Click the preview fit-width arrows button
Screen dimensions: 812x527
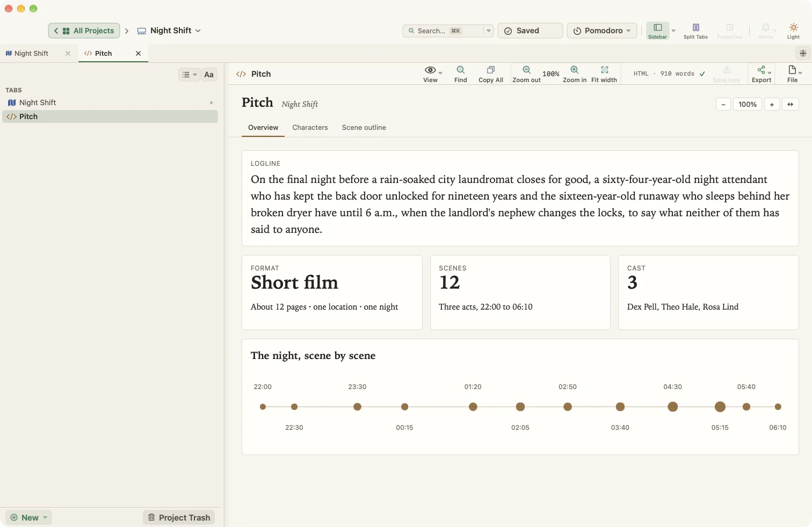pyautogui.click(x=790, y=104)
